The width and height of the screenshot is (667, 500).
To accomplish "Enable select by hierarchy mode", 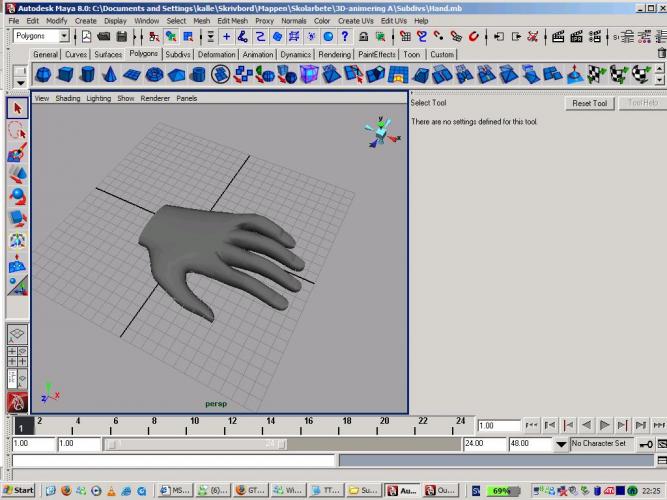I will click(154, 37).
